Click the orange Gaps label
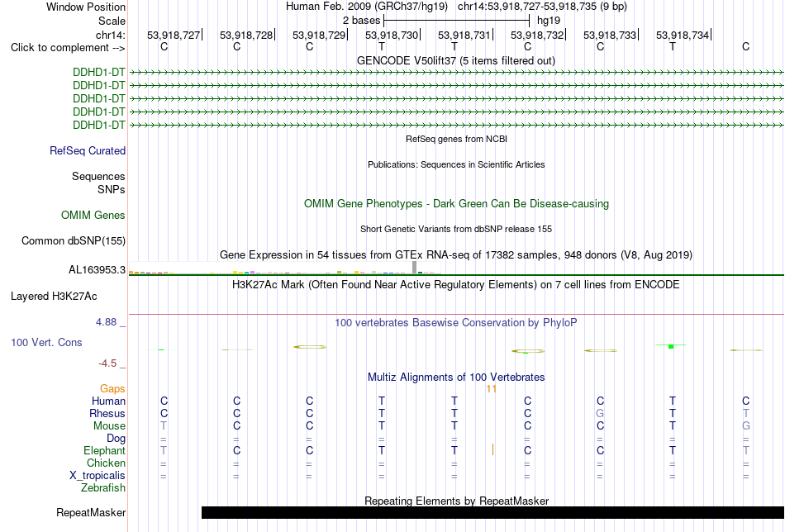 [112, 389]
